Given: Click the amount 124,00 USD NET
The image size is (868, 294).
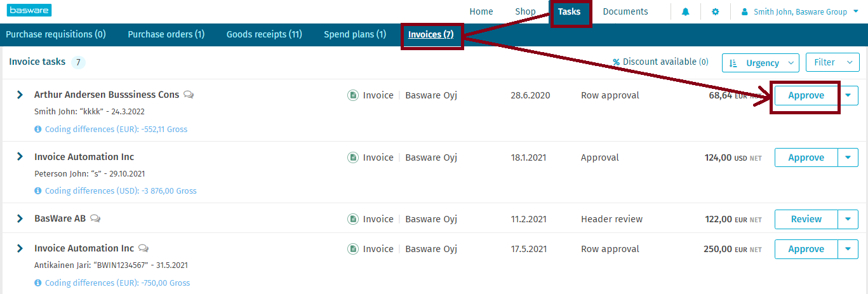Looking at the screenshot, I should 733,157.
